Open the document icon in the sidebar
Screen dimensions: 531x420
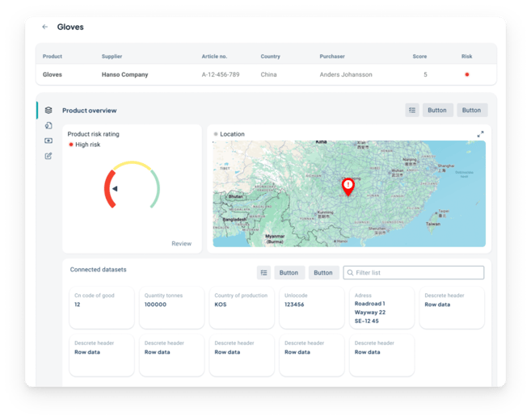pyautogui.click(x=48, y=125)
